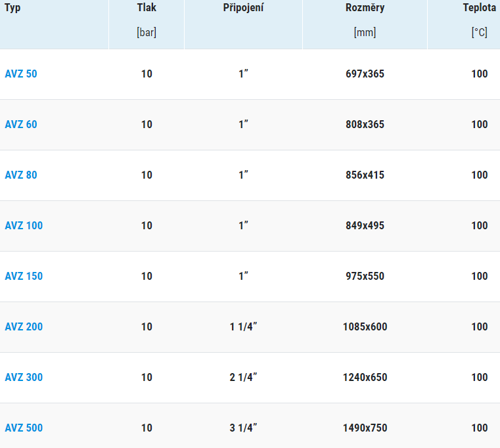The height and width of the screenshot is (448, 500).
Task: Select the dimensions cell 808x365
Action: [x=365, y=124]
